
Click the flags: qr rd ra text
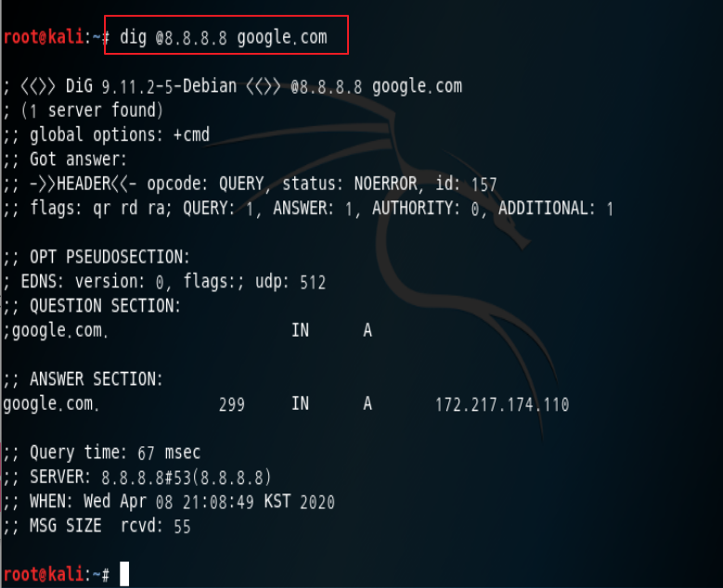pos(100,209)
